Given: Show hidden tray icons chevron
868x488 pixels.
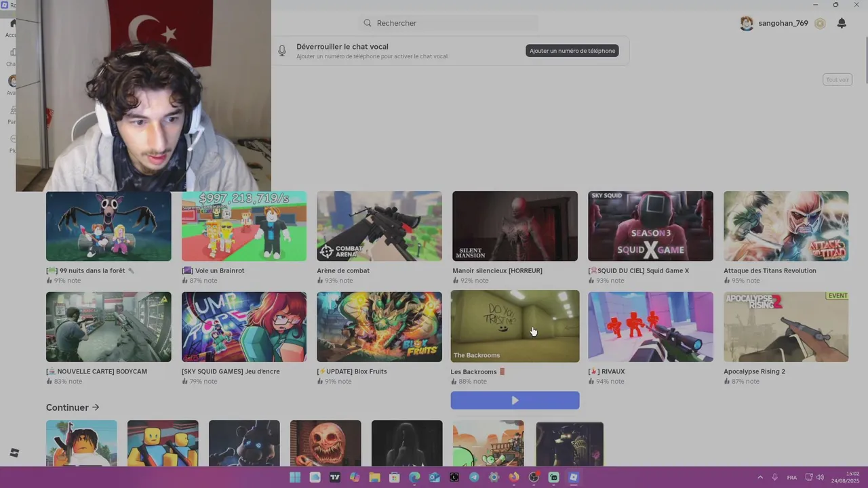Looking at the screenshot, I should (760, 477).
